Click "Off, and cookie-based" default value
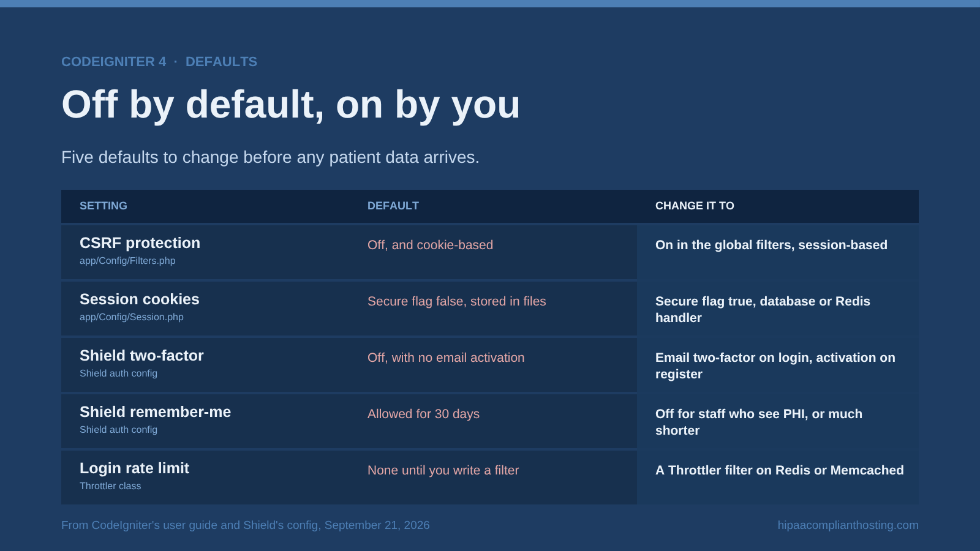 (430, 245)
